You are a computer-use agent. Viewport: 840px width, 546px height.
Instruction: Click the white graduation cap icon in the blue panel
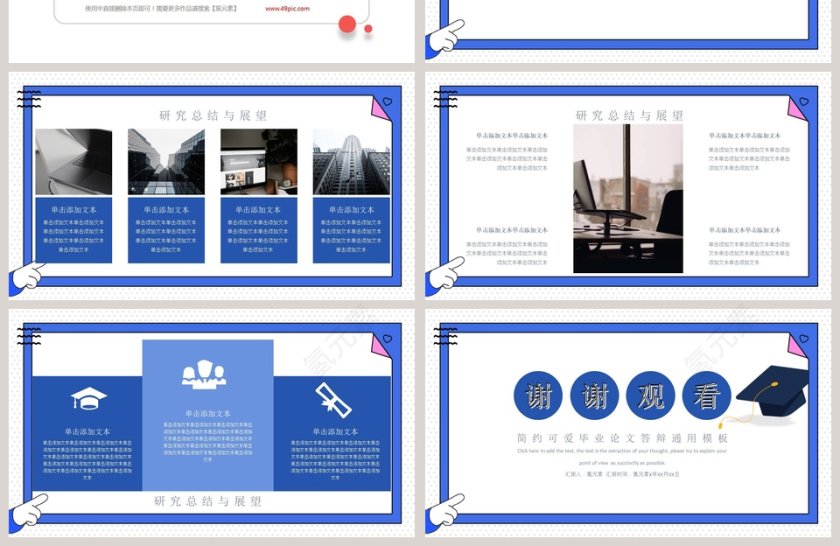tap(88, 399)
